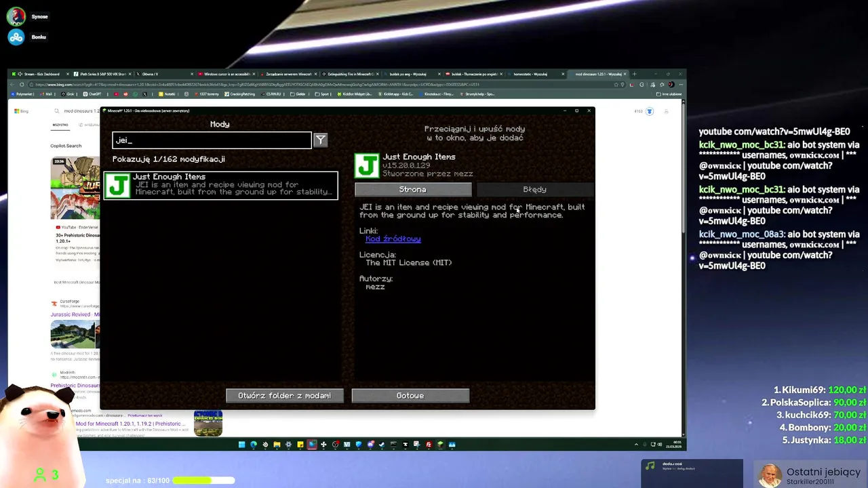
Task: Click the Copilot Search label in Bing
Action: [x=66, y=146]
